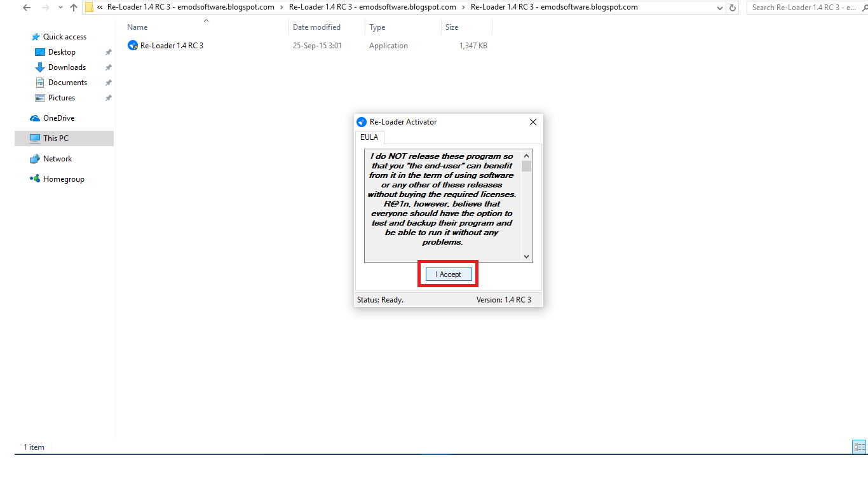Open Quick access in the sidebar

tap(64, 37)
